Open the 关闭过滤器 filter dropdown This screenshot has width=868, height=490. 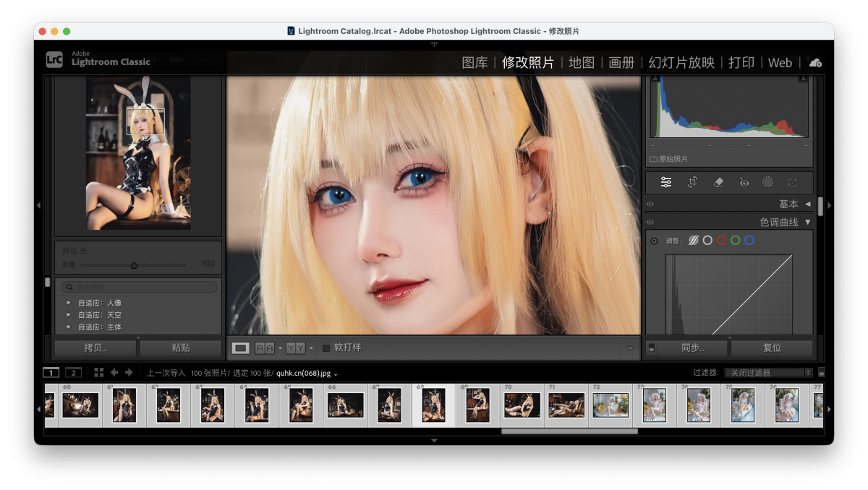pyautogui.click(x=768, y=373)
